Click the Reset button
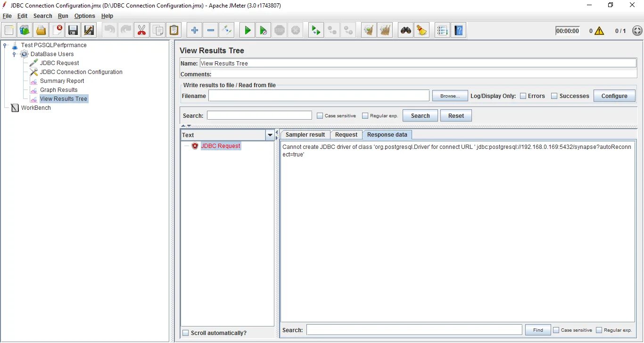The height and width of the screenshot is (343, 644). (x=456, y=116)
